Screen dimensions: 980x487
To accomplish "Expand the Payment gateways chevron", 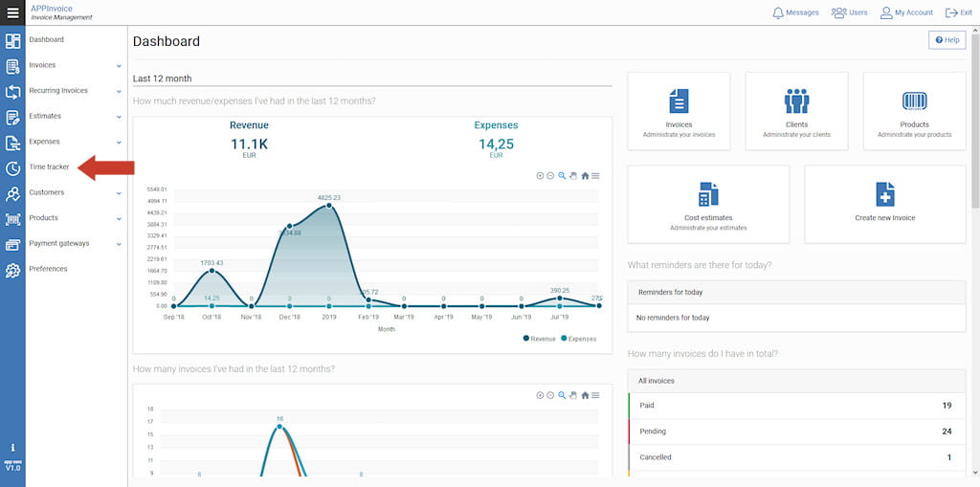I will point(119,244).
